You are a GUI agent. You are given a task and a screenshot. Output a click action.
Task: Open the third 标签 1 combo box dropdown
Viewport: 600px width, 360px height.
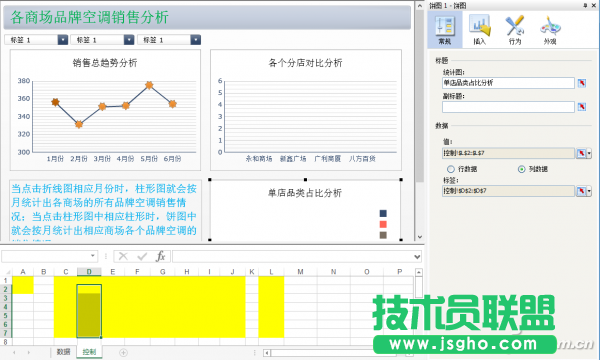(x=196, y=40)
